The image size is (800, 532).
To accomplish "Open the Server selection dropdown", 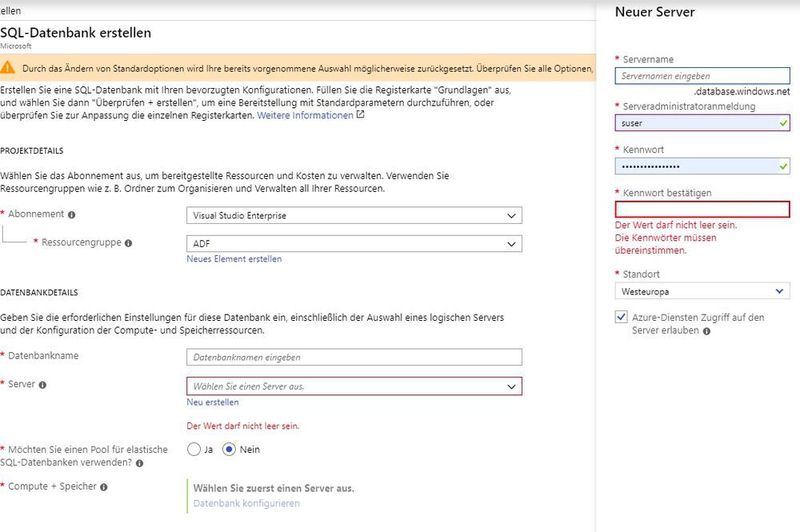I will click(354, 386).
